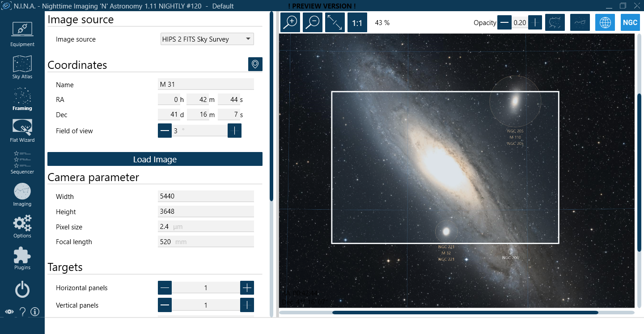Open the Flat Wizard tab
644x334 pixels.
(x=22, y=131)
